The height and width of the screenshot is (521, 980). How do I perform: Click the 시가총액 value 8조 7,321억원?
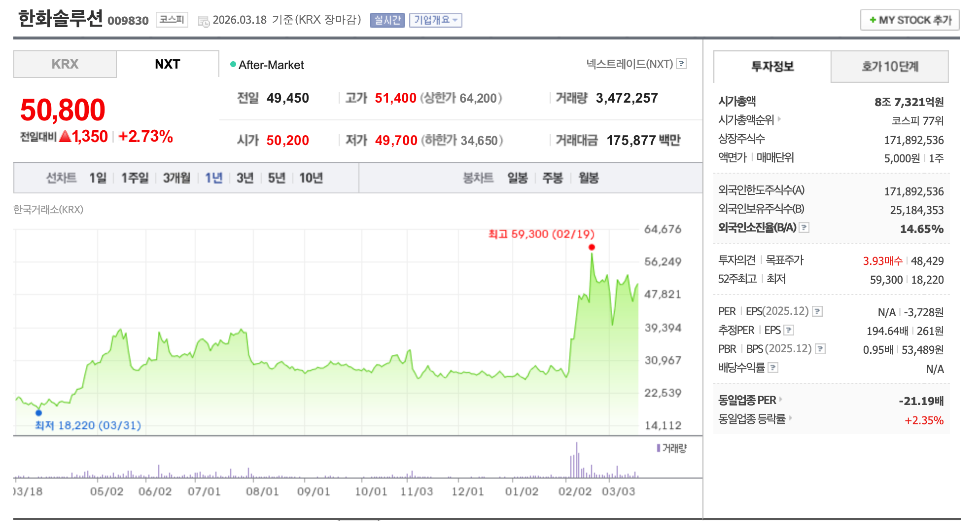click(909, 102)
